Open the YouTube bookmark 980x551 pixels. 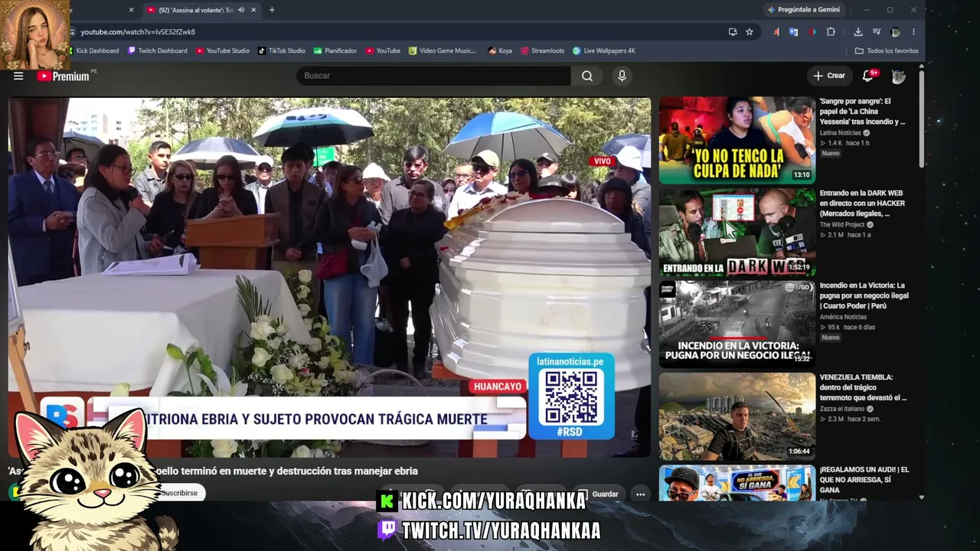(383, 51)
